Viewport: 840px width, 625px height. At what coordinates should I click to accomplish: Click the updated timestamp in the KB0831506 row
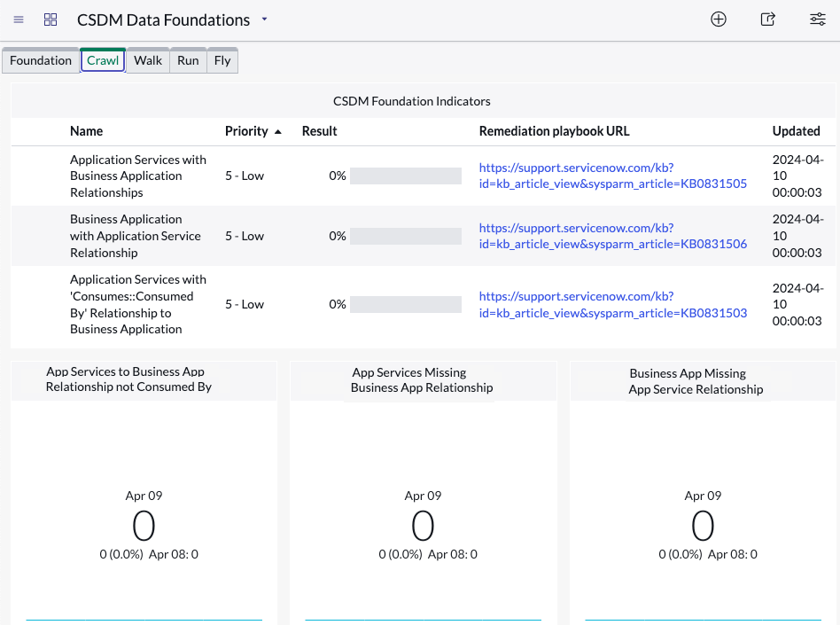tap(797, 236)
